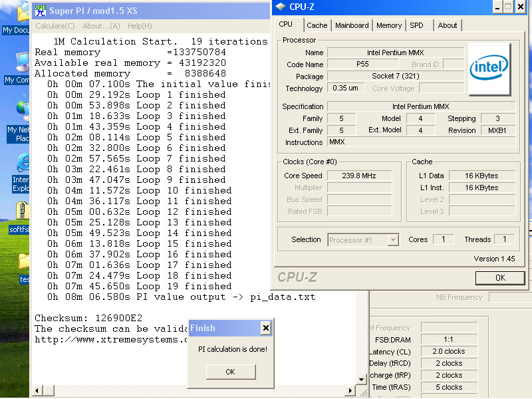Switch to the Cache tab in CPU-Z
The height and width of the screenshot is (399, 532).
(x=317, y=25)
